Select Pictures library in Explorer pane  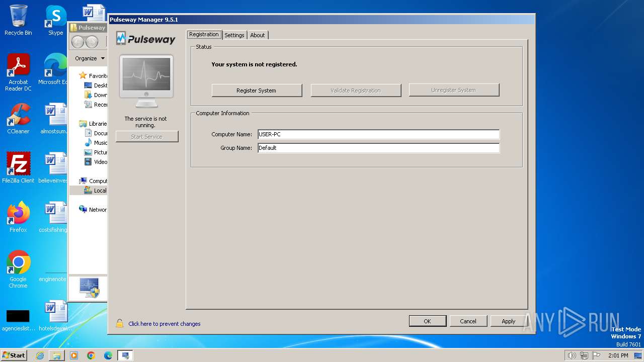[x=96, y=152]
